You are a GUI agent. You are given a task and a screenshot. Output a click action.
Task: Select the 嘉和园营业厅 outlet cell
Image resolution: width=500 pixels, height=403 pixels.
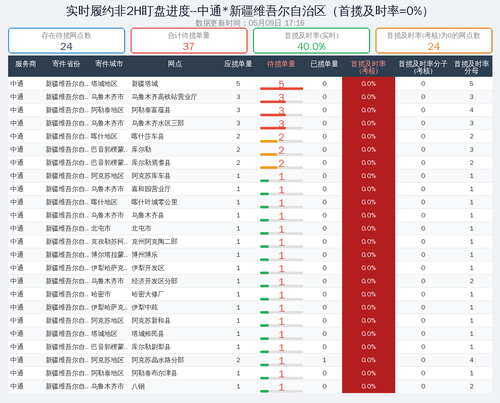151,189
